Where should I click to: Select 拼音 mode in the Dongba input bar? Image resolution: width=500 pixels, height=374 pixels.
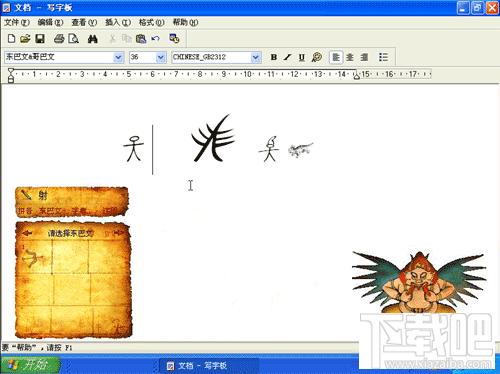tap(25, 211)
